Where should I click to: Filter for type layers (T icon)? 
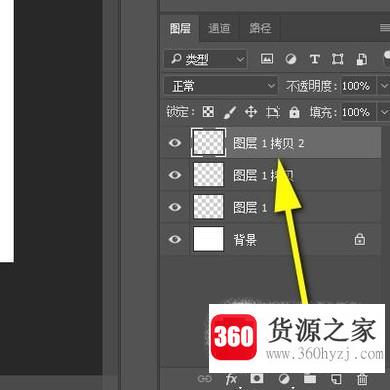point(314,59)
